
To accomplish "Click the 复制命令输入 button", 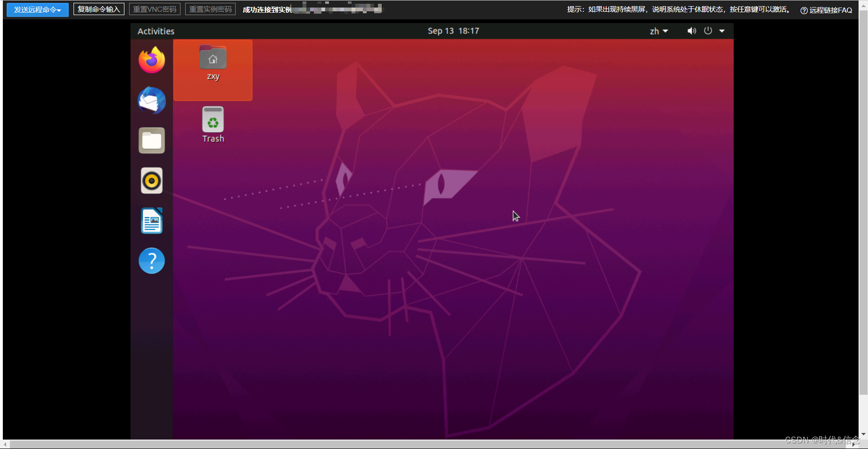I will click(99, 9).
